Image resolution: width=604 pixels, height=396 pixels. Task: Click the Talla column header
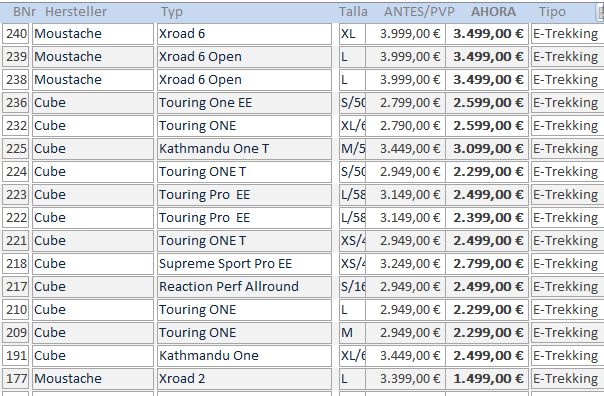click(x=353, y=12)
